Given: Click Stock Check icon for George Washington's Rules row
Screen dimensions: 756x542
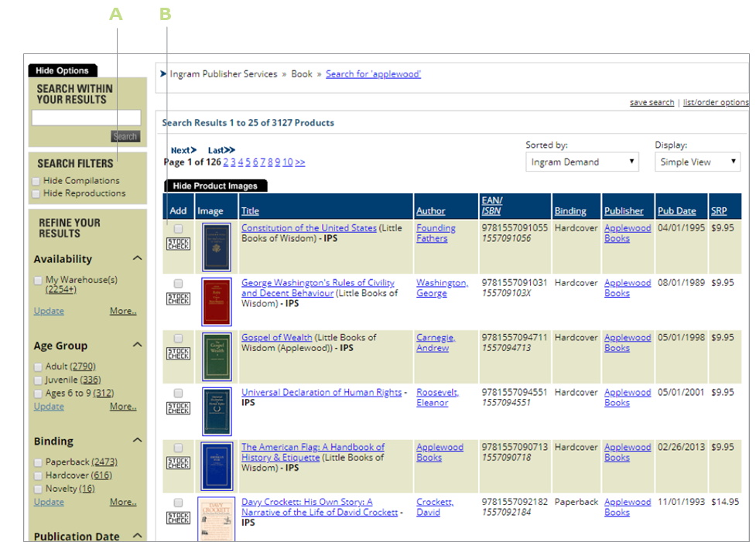Looking at the screenshot, I should pos(179,298).
